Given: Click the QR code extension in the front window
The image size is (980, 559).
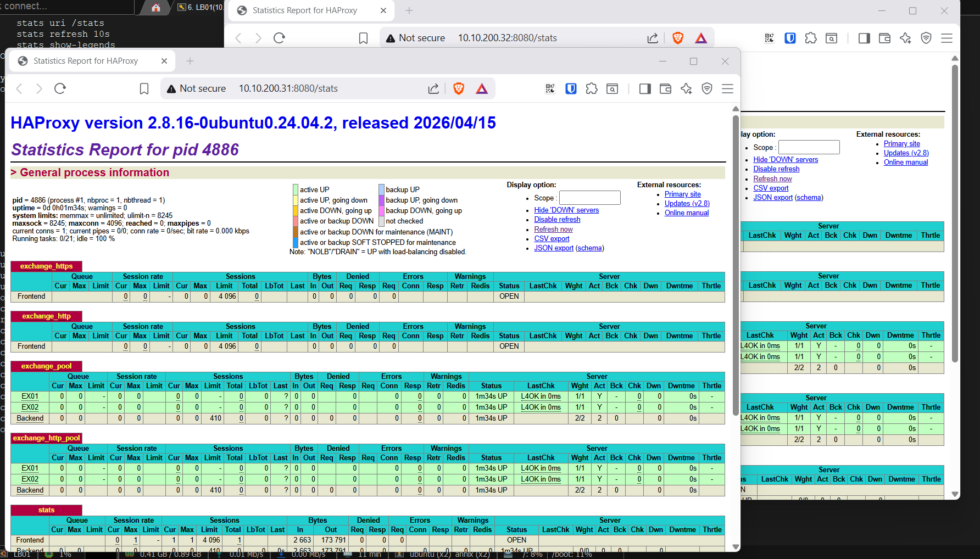Looking at the screenshot, I should pyautogui.click(x=550, y=88).
